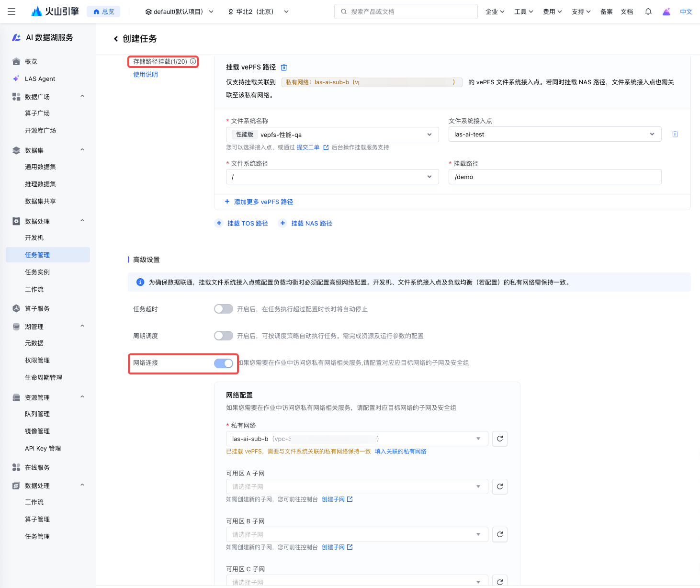Image resolution: width=700 pixels, height=588 pixels.
Task: Click the back arrow beside 创建任务
Action: coord(116,39)
